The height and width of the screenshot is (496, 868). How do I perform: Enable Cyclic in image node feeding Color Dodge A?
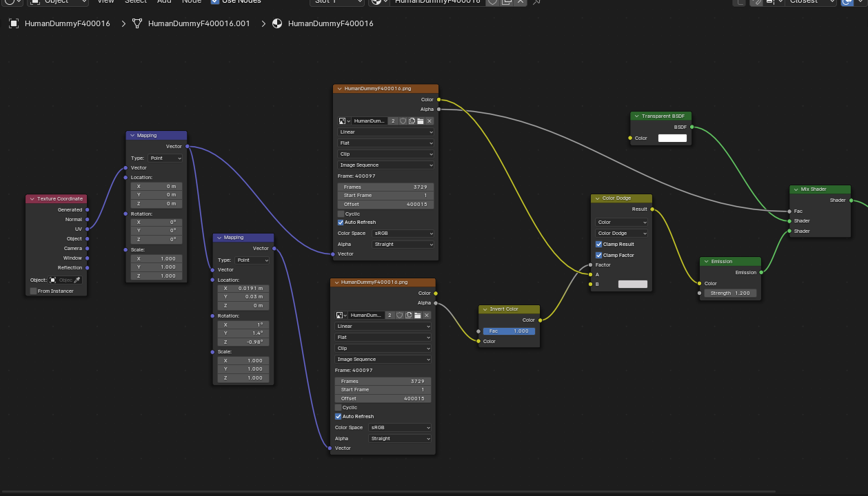[341, 214]
